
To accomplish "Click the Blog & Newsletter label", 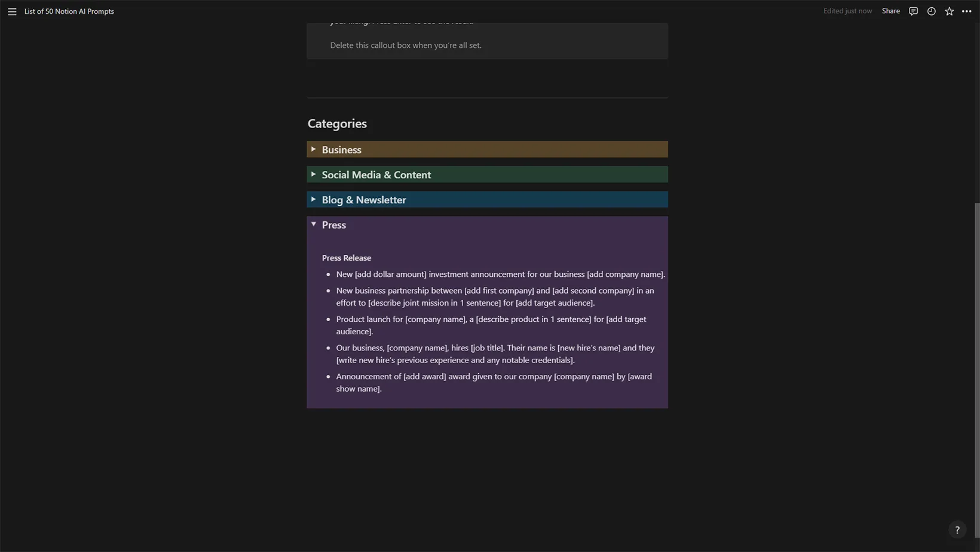I will [x=363, y=200].
